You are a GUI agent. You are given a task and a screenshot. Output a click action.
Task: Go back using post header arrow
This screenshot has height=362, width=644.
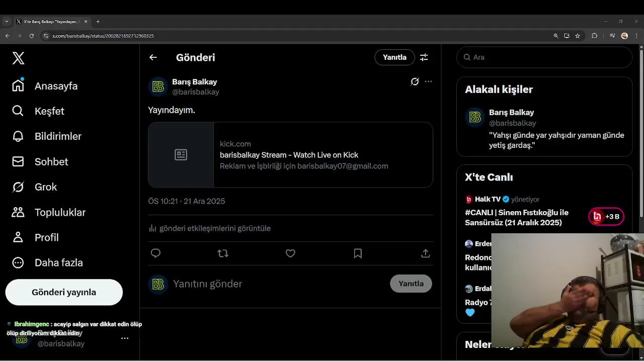tap(153, 57)
